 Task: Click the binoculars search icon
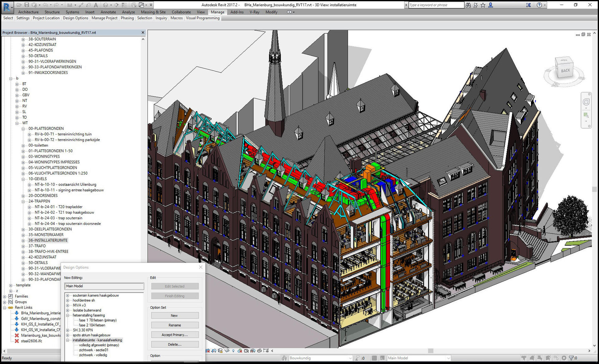[x=468, y=5]
